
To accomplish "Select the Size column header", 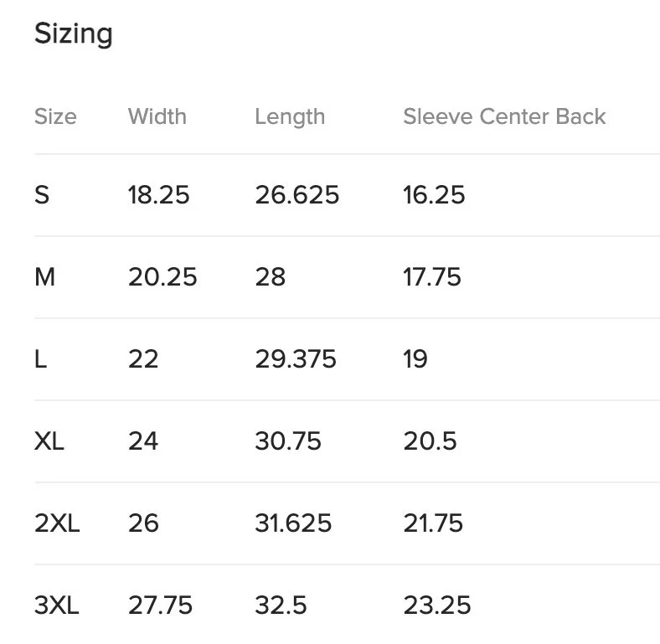I will click(x=55, y=116).
